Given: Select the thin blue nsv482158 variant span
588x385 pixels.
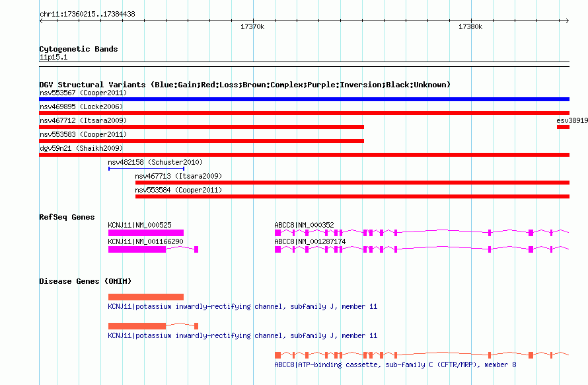Looking at the screenshot, I should 146,169.
